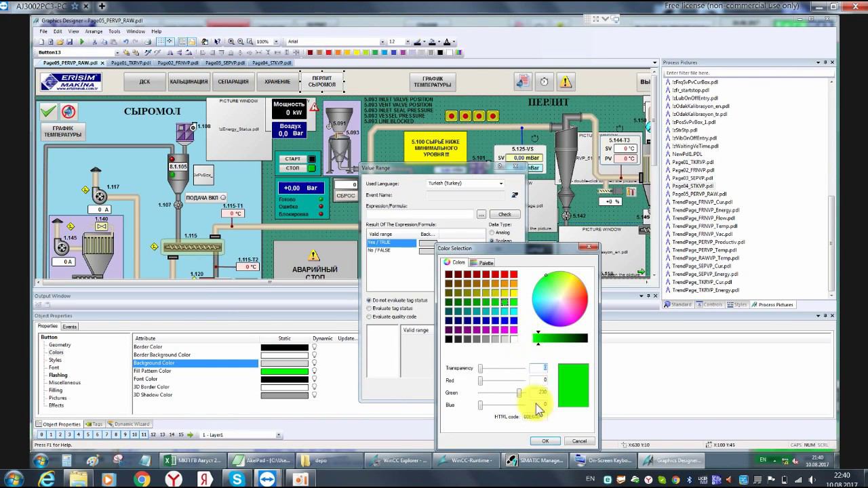Viewport: 868px width, 488px height.
Task: Open the active layer dropdown
Action: click(x=278, y=434)
